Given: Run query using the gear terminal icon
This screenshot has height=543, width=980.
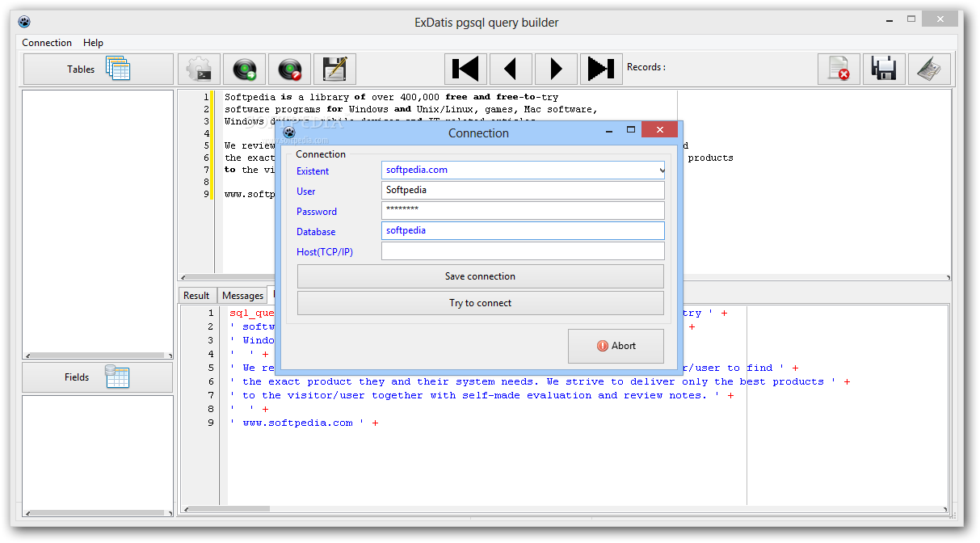Looking at the screenshot, I should [199, 69].
